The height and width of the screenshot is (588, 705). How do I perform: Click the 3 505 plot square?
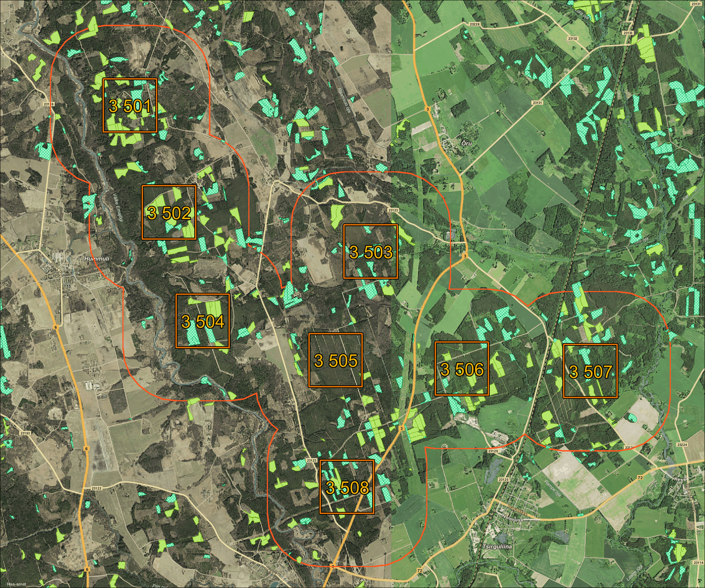click(x=336, y=360)
